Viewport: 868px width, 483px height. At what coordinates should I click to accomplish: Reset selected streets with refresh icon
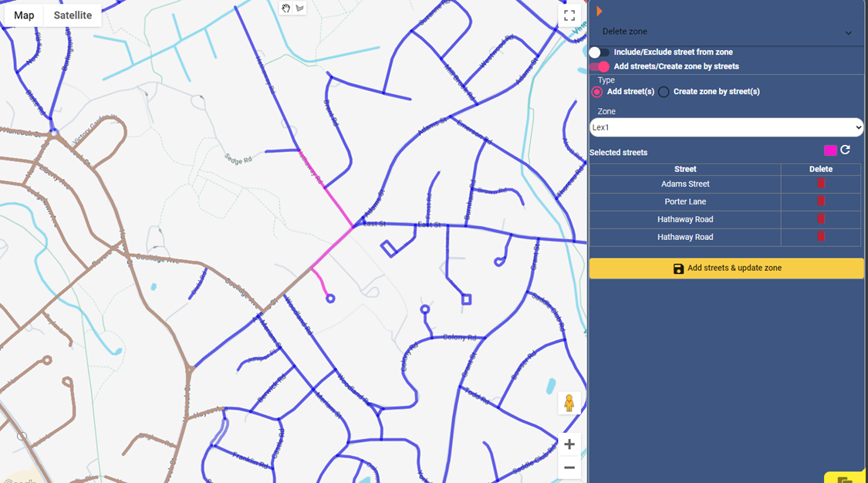coord(846,150)
